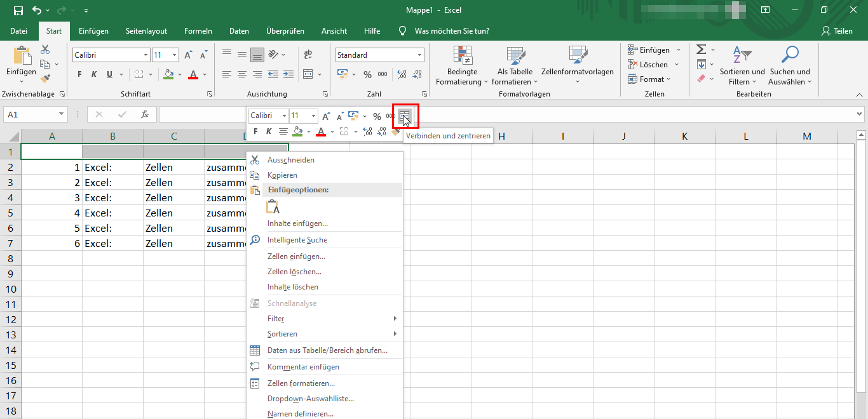Open Als Tabelle formatieren gallery

click(x=515, y=66)
